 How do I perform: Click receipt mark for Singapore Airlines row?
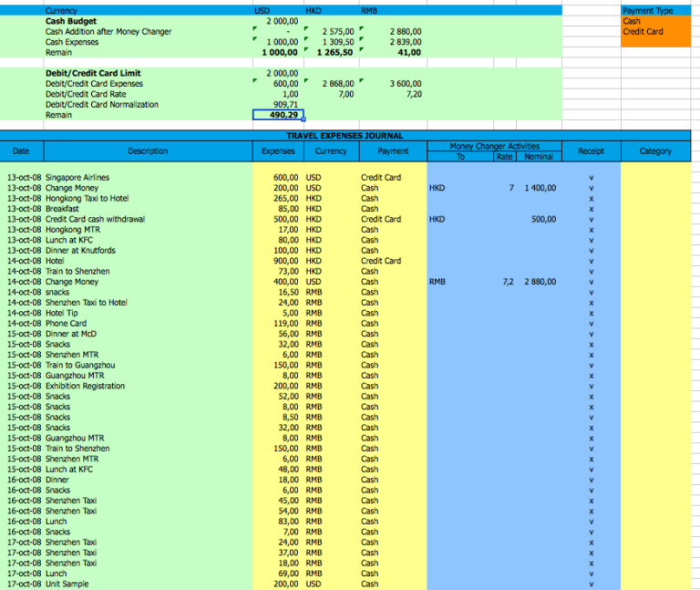point(591,178)
